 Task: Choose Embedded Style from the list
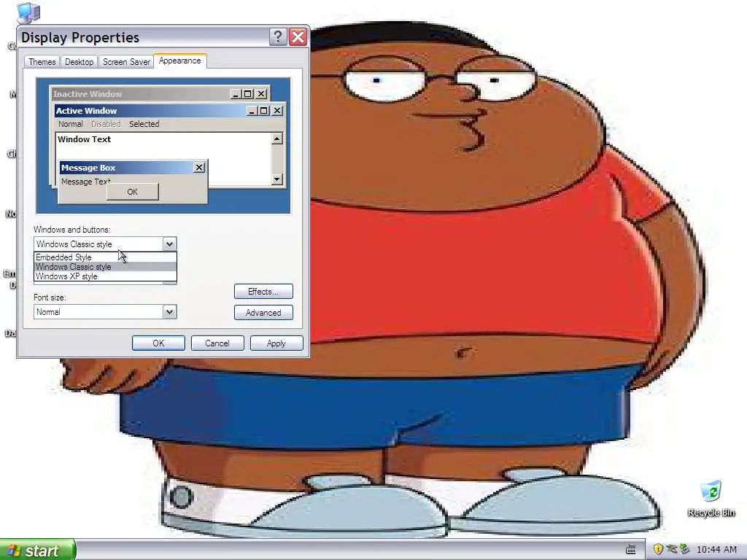105,257
